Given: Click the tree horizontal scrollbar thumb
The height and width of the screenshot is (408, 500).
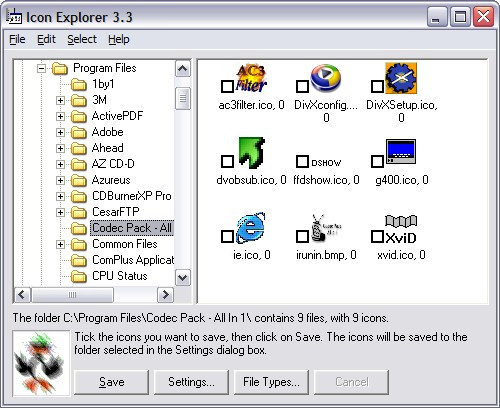Looking at the screenshot, I should click(72, 295).
